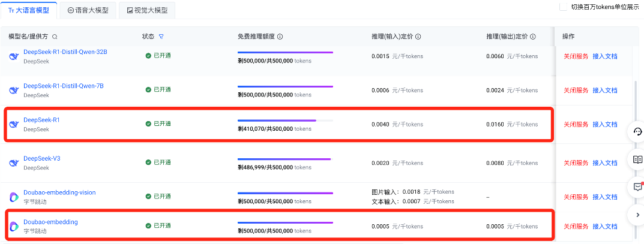Click 接入文档 in Doubao-embedding row
644x244 pixels.
(x=605, y=227)
